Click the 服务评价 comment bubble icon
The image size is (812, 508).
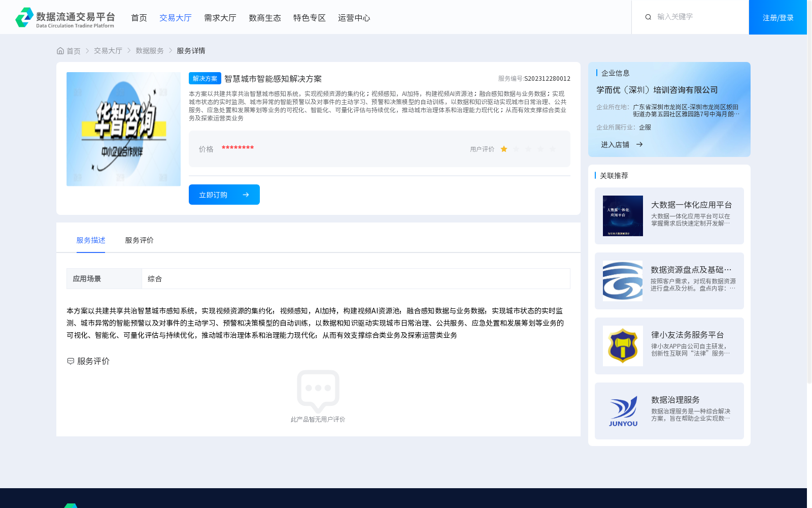pyautogui.click(x=71, y=361)
